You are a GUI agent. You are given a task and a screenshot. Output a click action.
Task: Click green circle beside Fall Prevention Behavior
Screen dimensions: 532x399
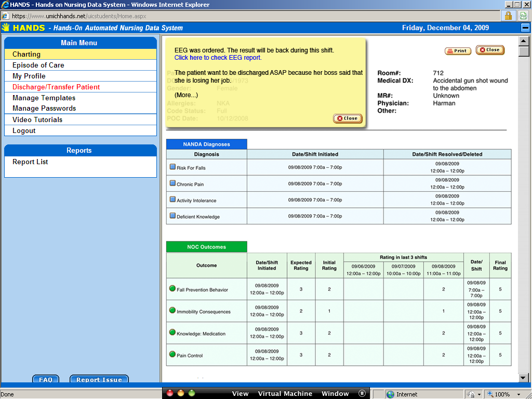(x=172, y=288)
